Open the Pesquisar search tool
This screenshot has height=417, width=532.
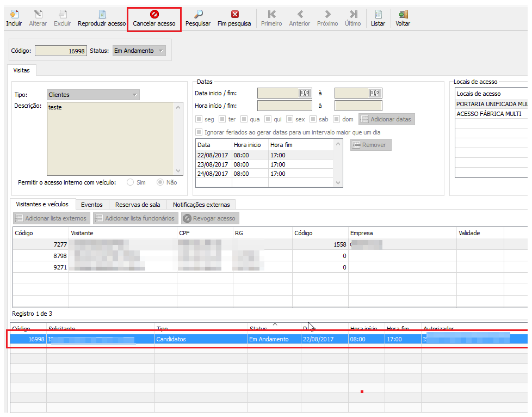coord(198,15)
